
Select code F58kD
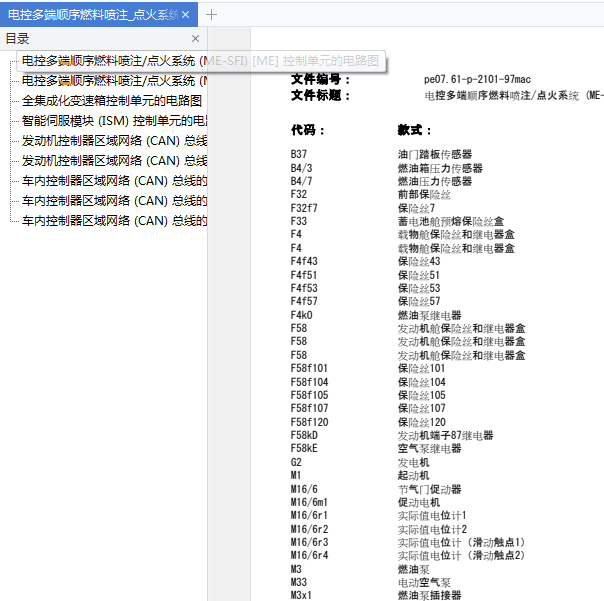304,435
